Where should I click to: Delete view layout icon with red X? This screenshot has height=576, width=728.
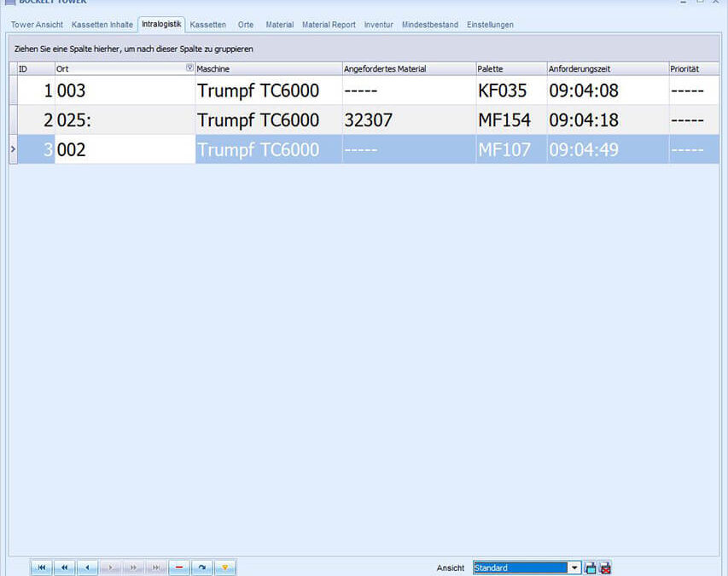tap(605, 567)
